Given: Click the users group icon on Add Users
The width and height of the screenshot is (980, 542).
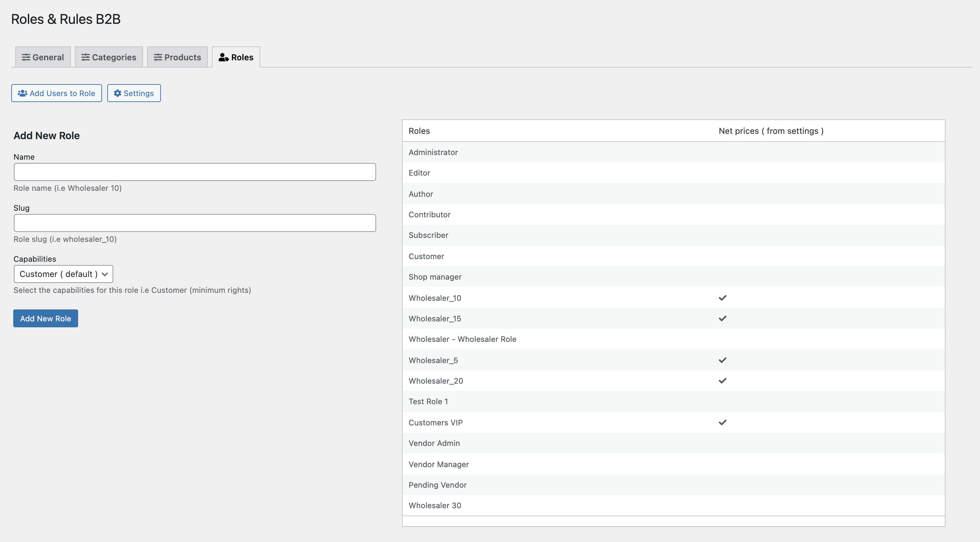Looking at the screenshot, I should click(23, 93).
